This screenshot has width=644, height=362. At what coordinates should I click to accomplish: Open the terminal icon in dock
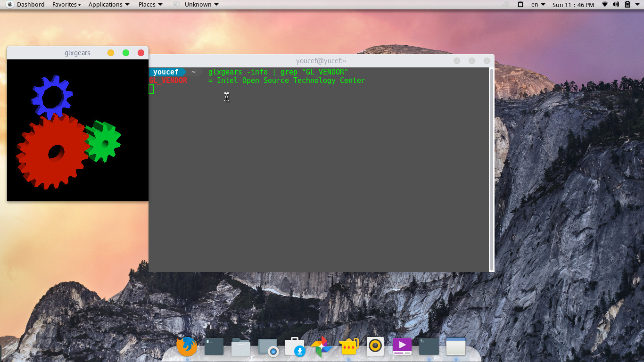(214, 347)
